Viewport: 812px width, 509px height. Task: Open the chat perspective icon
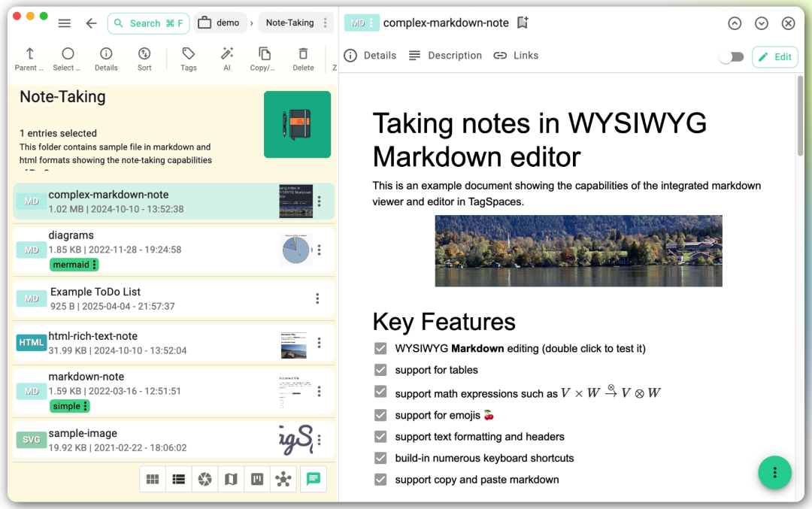point(314,479)
